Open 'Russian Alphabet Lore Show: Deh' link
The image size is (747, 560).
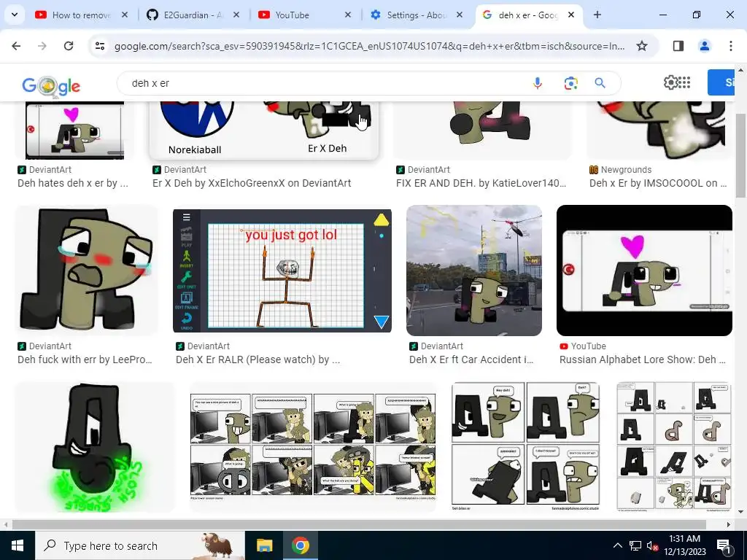(642, 359)
